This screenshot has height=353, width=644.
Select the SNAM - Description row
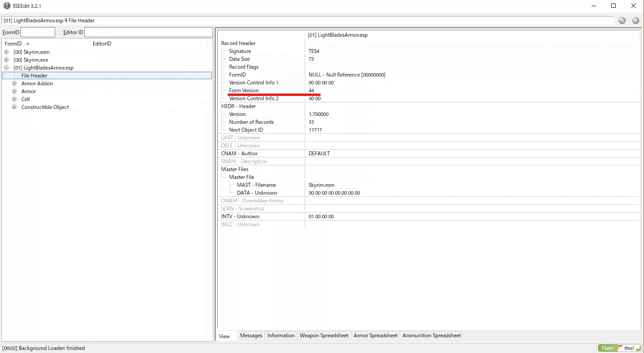click(428, 161)
